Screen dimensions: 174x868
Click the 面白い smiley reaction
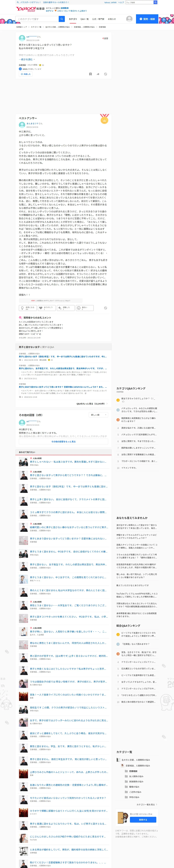(85, 308)
